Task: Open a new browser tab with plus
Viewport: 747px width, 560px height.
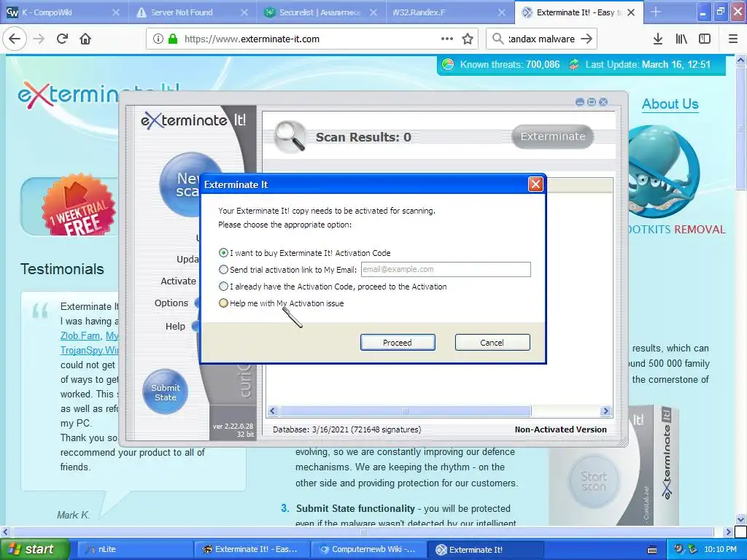Action: (656, 12)
